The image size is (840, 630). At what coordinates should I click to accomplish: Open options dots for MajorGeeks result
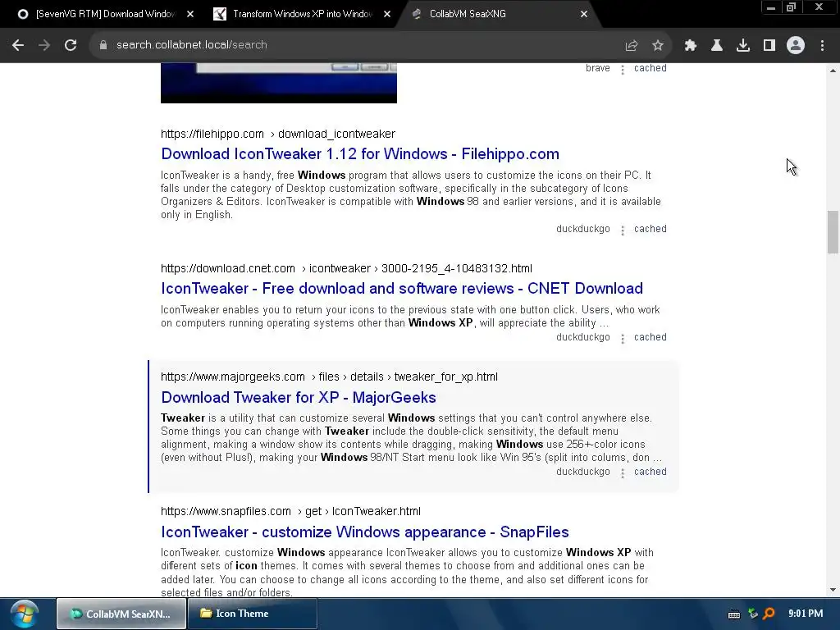pyautogui.click(x=623, y=473)
